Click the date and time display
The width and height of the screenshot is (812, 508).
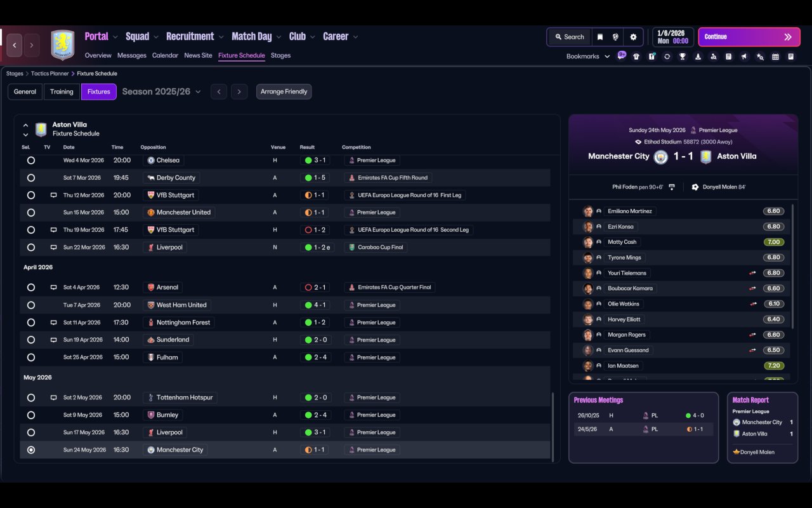pos(672,37)
